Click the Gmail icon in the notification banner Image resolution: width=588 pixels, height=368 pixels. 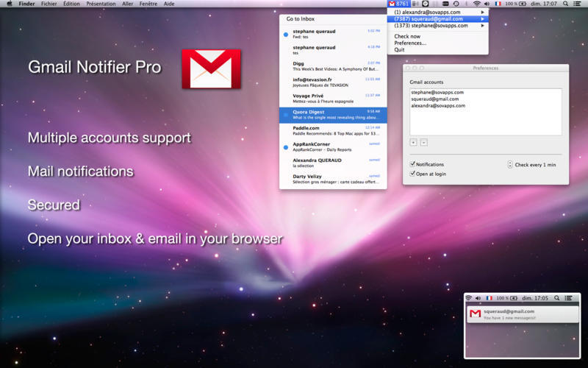pyautogui.click(x=475, y=314)
